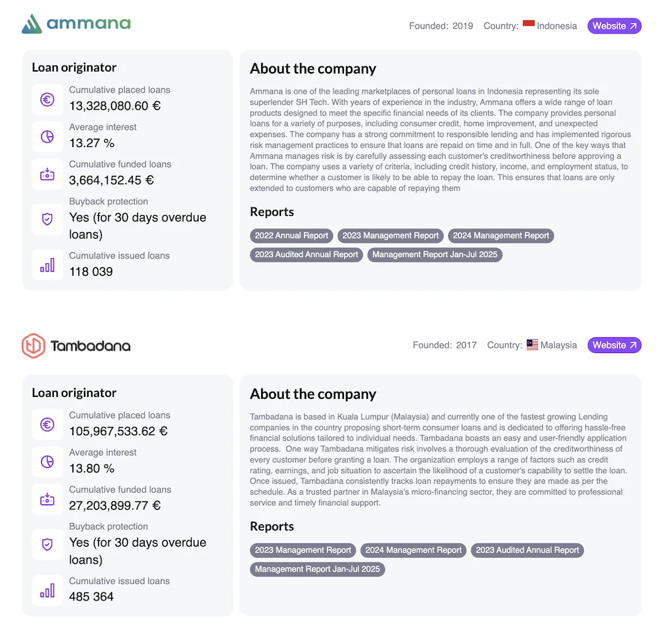
Task: Click Tambadana's buyback protection shield icon
Action: 47,545
